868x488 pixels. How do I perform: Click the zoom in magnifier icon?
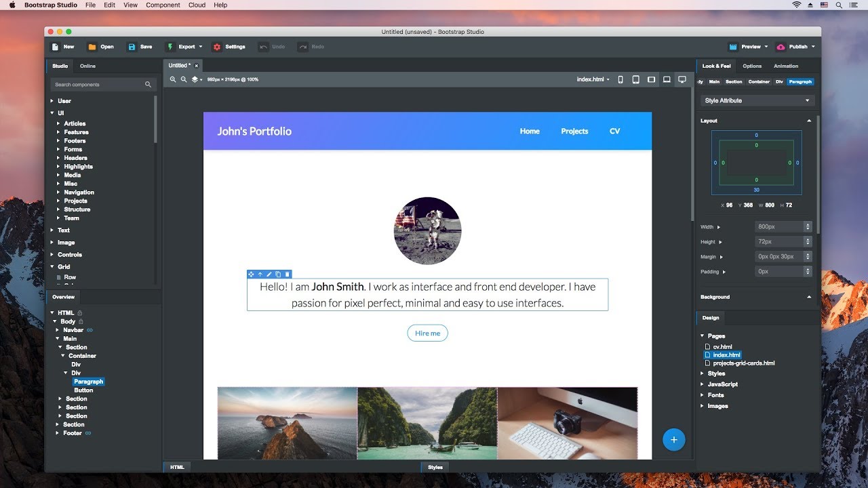click(173, 79)
